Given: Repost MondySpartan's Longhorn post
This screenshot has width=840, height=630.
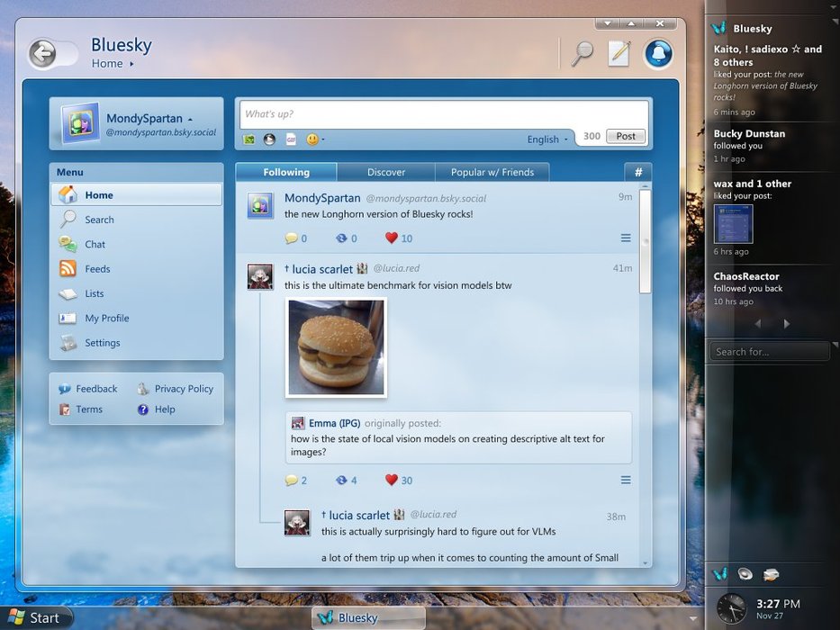Looking at the screenshot, I should point(346,238).
